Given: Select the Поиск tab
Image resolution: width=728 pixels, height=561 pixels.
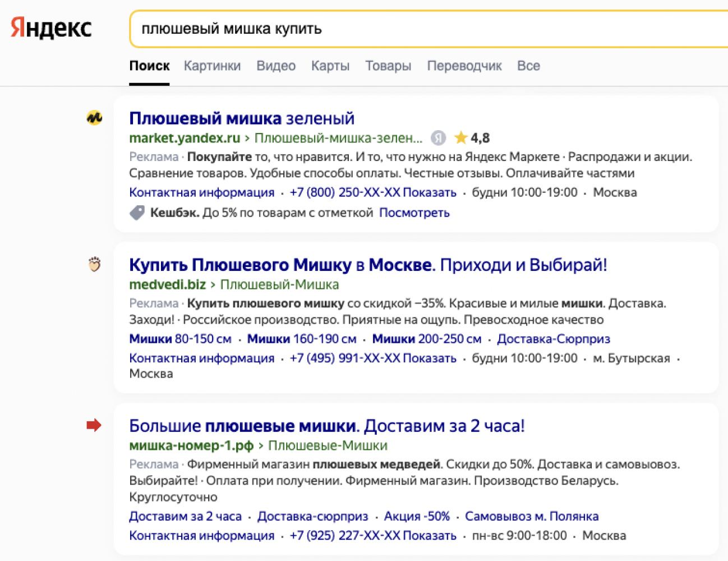Looking at the screenshot, I should tap(149, 66).
